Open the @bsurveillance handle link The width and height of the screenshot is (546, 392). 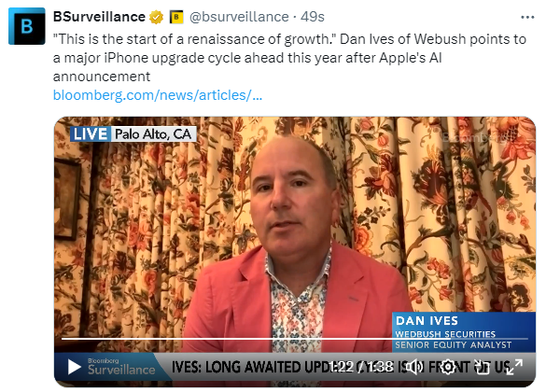pos(239,17)
